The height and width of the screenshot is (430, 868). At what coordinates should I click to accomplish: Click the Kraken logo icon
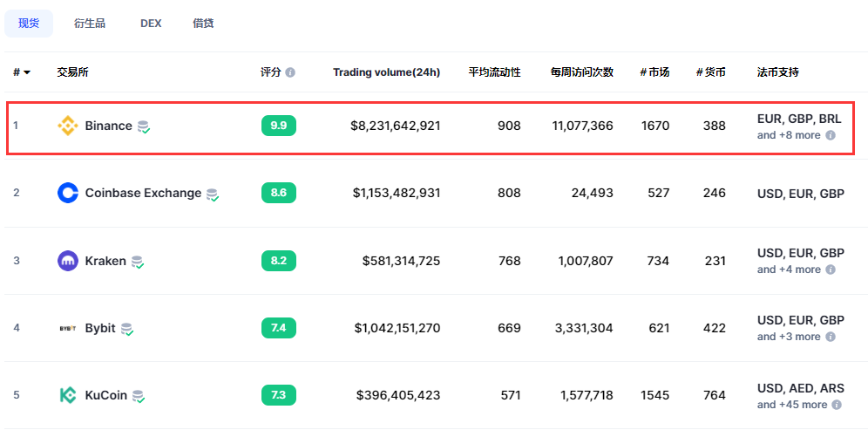67,261
